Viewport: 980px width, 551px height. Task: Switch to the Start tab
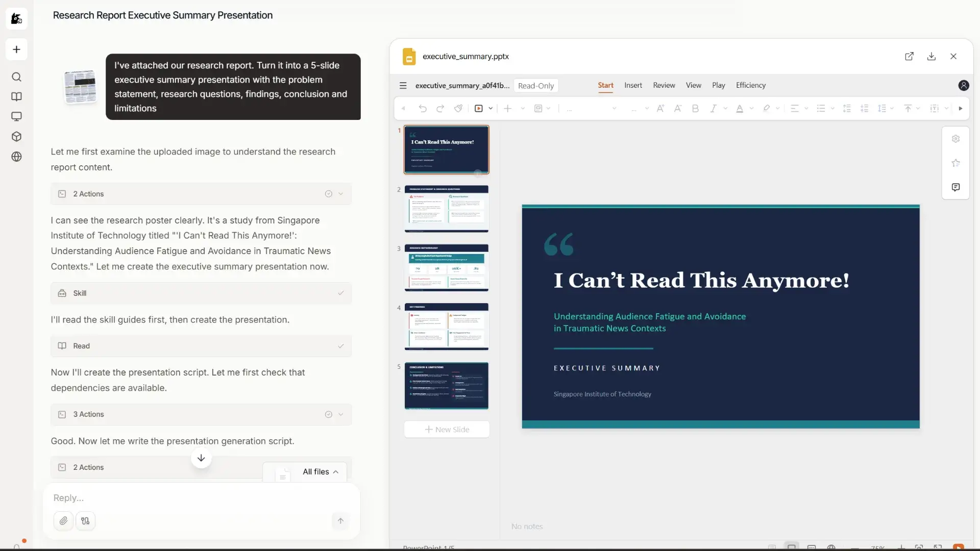tap(605, 86)
